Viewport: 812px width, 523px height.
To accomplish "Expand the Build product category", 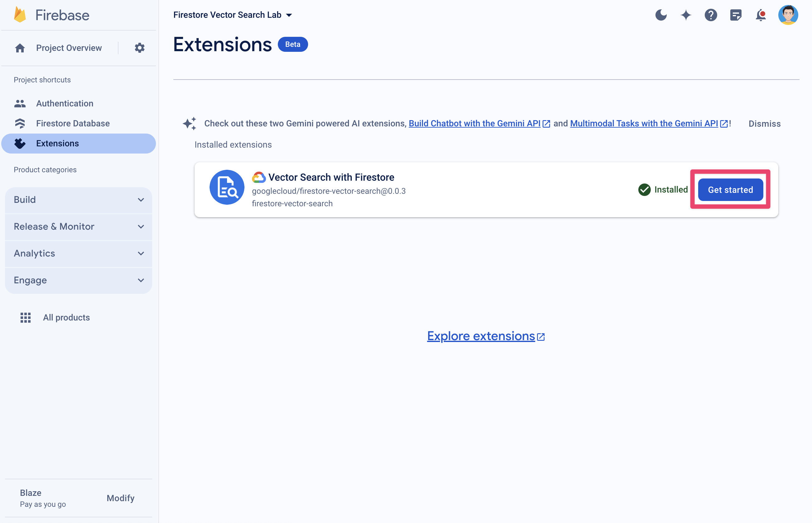I will point(140,199).
